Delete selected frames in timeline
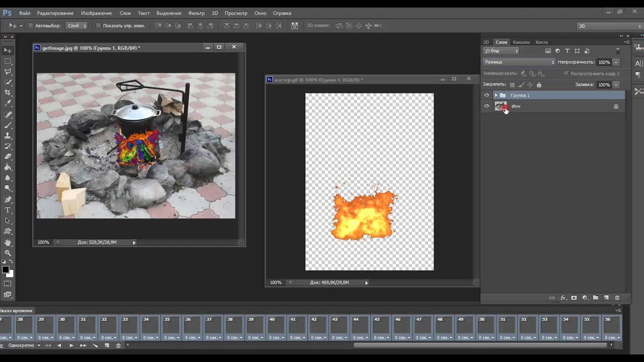Image resolution: width=644 pixels, height=362 pixels. [118, 345]
